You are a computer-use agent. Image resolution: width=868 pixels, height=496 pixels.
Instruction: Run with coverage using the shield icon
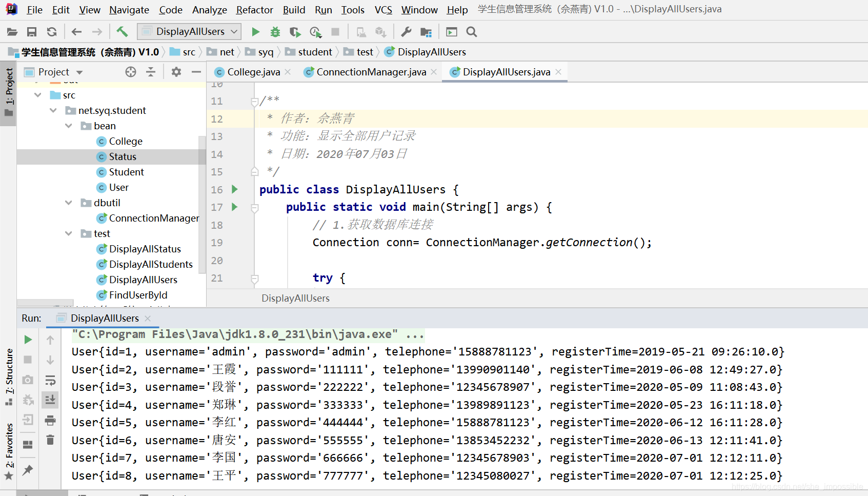[x=295, y=32]
